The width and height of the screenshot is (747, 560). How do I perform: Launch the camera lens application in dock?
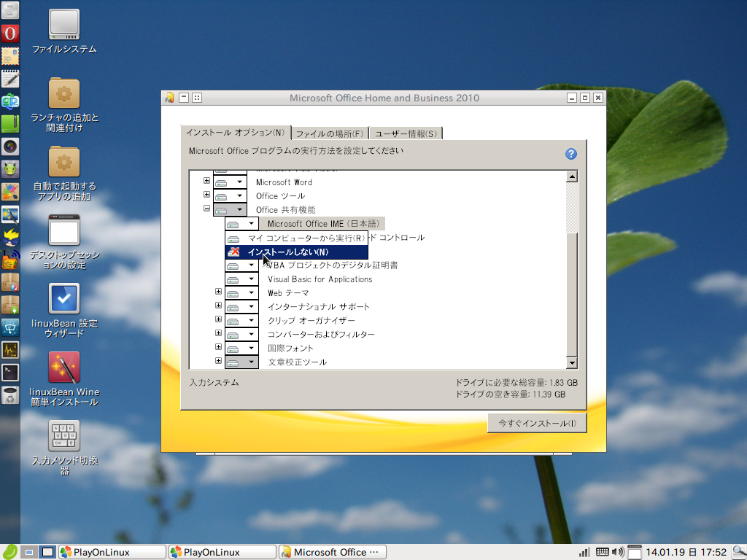9,147
